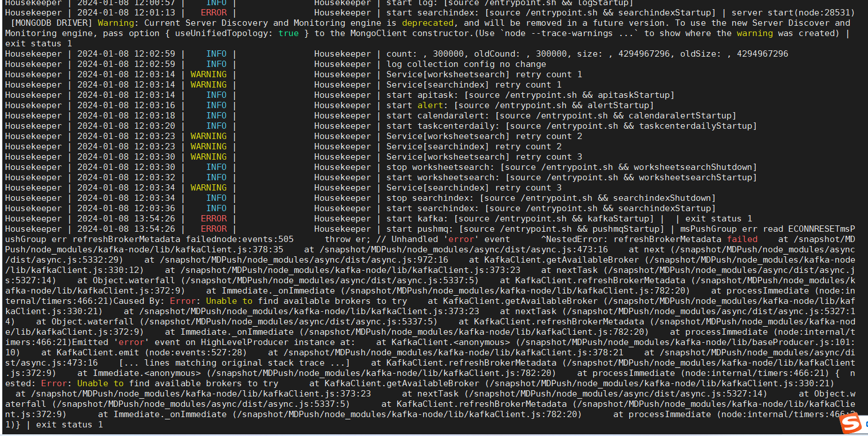
Task: Click the red 'failed' word after NestedError
Action: point(742,239)
